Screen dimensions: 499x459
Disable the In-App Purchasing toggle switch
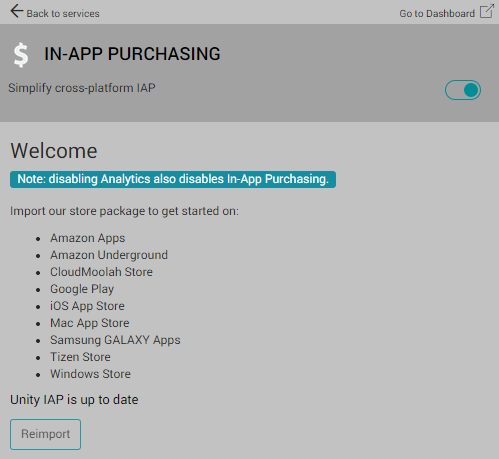pyautogui.click(x=463, y=90)
